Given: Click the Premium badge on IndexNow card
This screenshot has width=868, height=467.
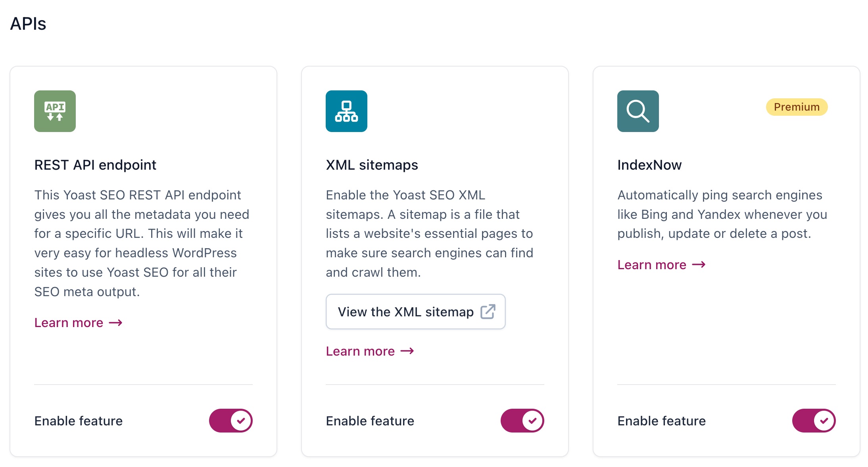Looking at the screenshot, I should tap(797, 107).
